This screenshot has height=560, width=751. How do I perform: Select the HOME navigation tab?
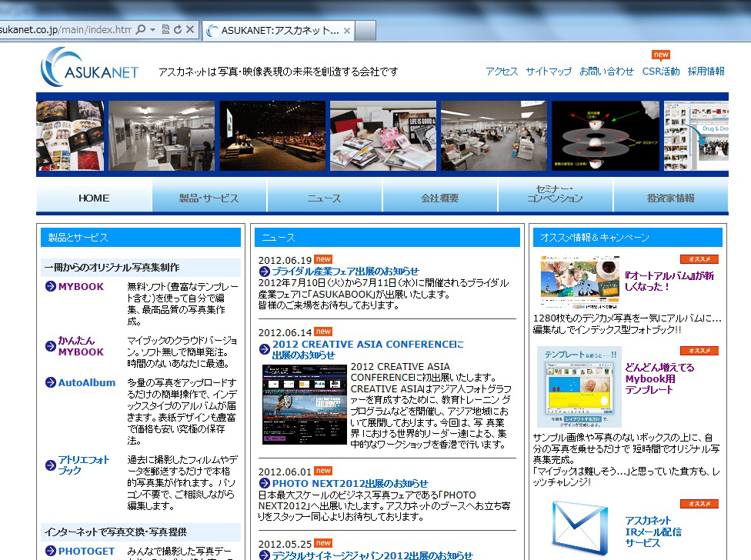94,198
